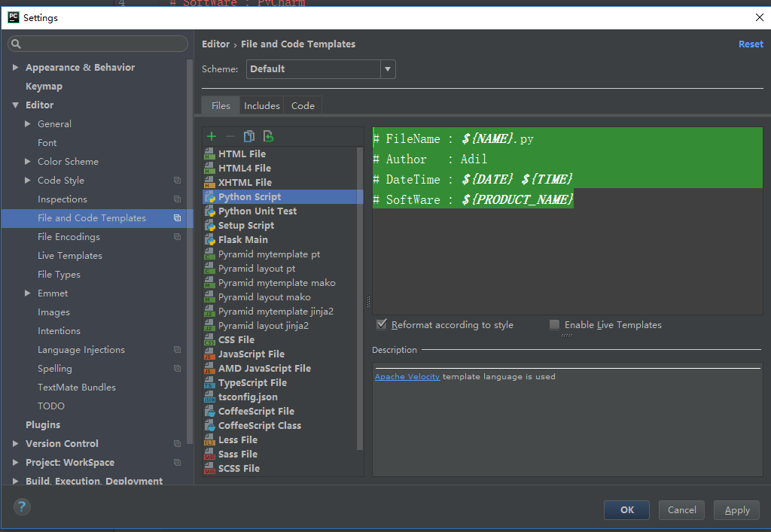Click the CoffeeScript Class file icon
The height and width of the screenshot is (532, 771).
209,425
